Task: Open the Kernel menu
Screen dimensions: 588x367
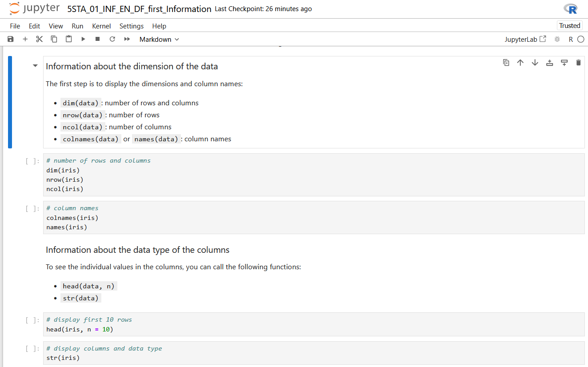Action: tap(101, 26)
